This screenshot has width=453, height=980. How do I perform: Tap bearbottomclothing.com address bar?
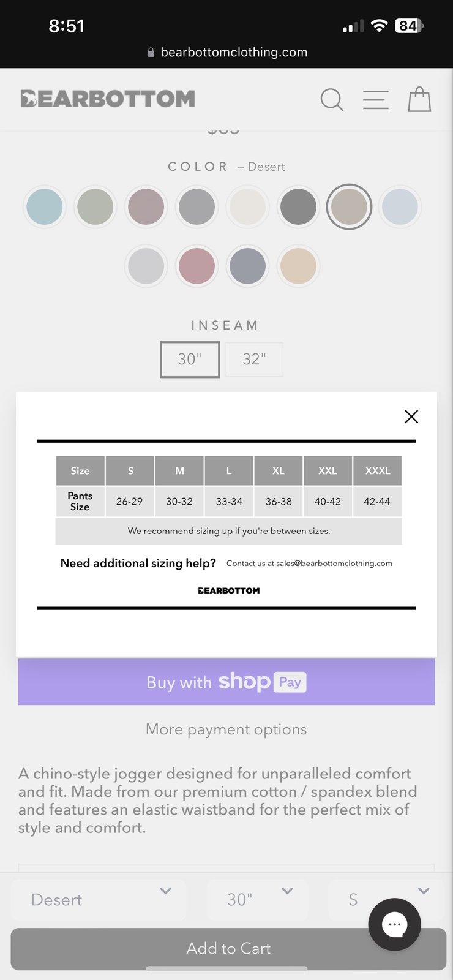[227, 53]
